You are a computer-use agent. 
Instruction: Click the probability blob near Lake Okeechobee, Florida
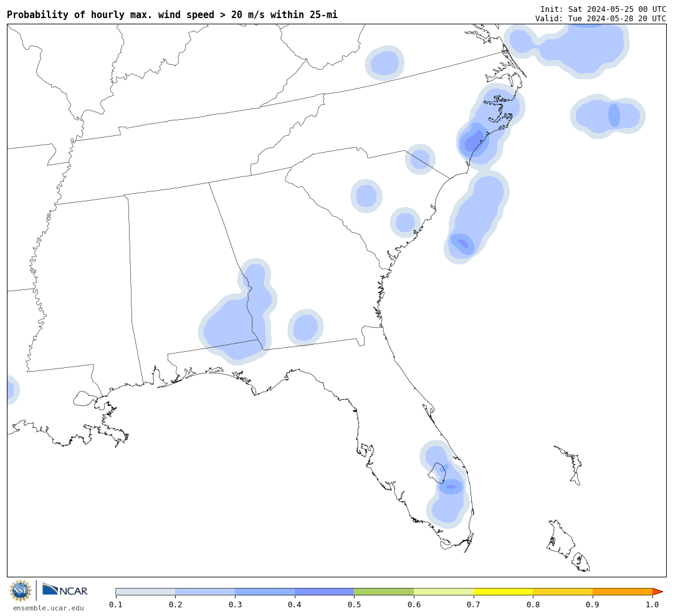pos(445,484)
